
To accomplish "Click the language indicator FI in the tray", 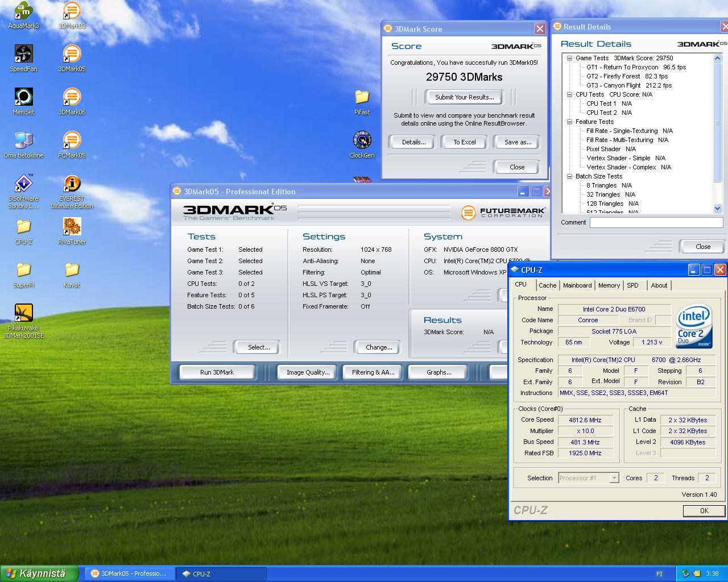I will pyautogui.click(x=660, y=574).
